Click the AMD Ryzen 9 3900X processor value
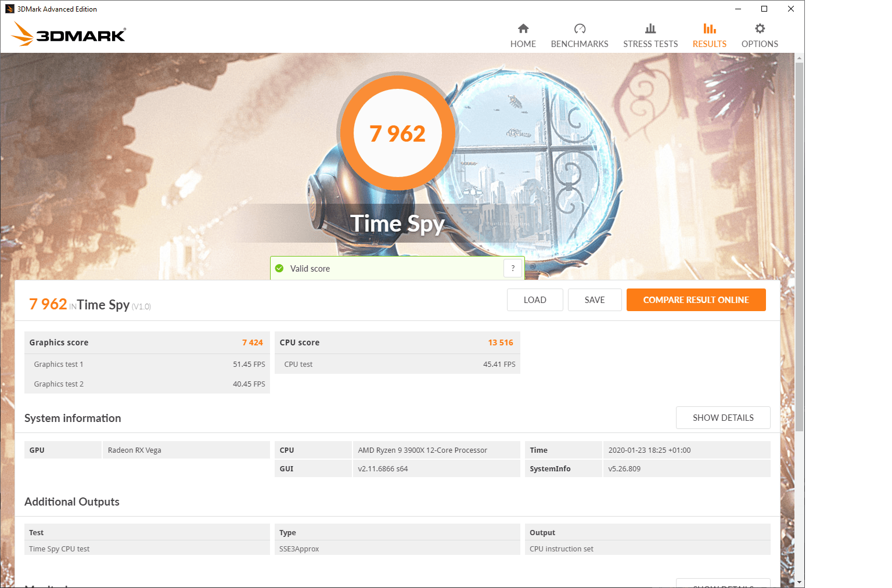 (437, 450)
